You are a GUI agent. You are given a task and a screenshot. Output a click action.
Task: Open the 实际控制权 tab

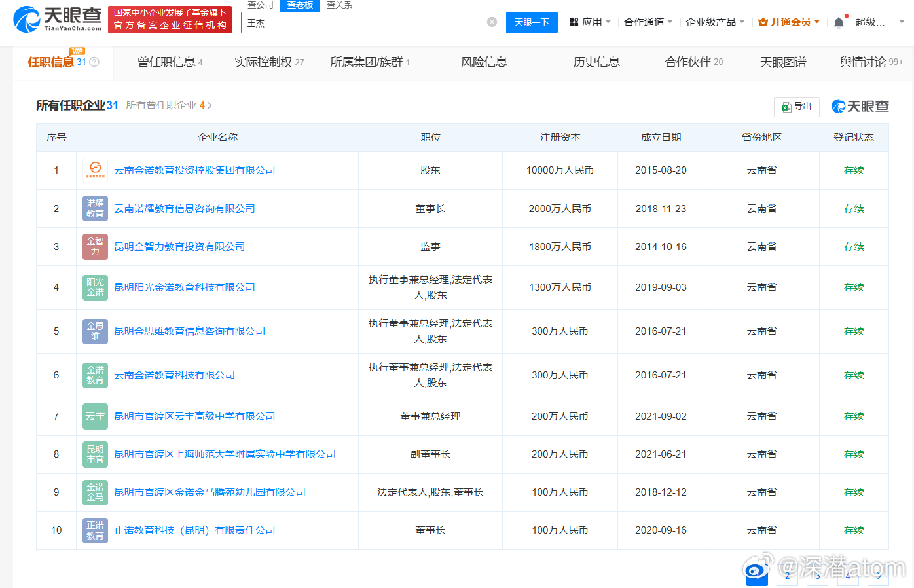coord(269,62)
